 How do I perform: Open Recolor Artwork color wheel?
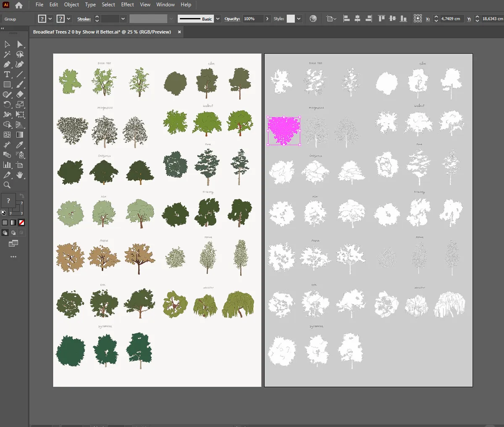click(313, 19)
